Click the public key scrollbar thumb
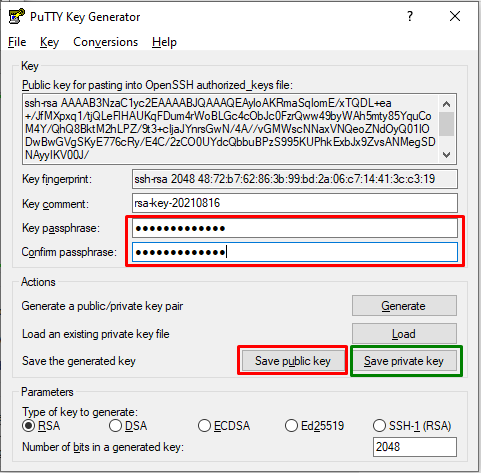Screen dimensions: 481x473 [x=446, y=124]
